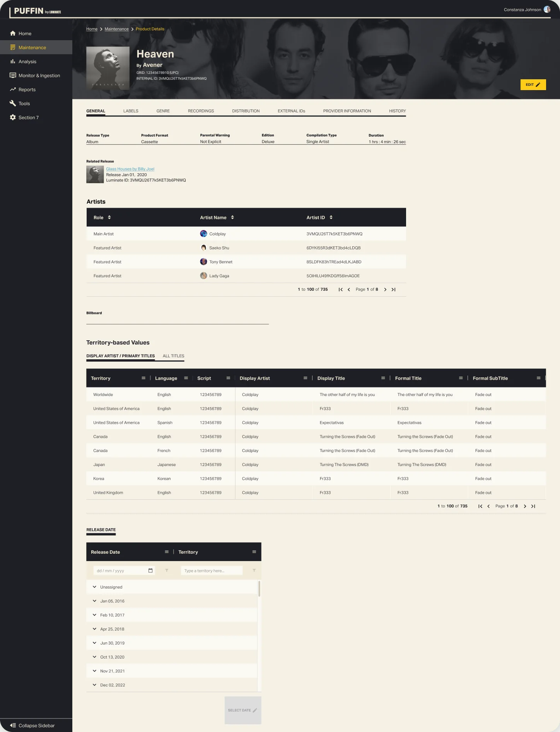
Task: Open Glass Houses by Billy Joel link
Action: click(130, 169)
